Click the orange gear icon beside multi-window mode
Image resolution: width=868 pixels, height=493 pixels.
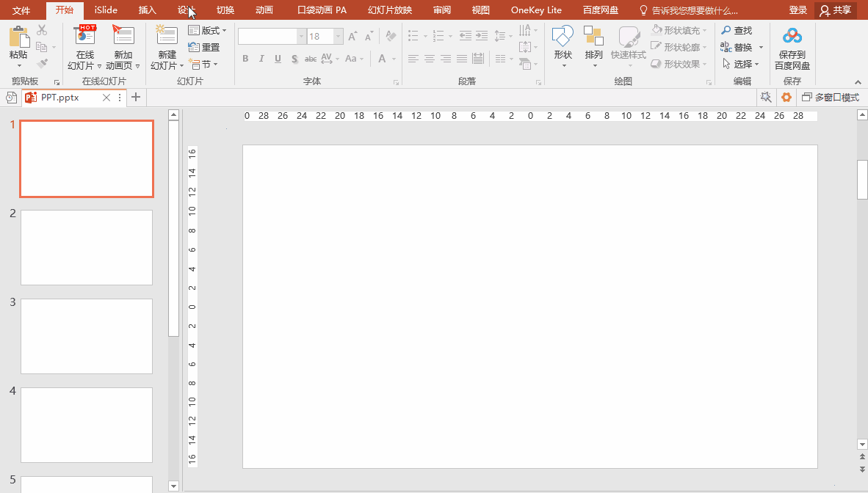pyautogui.click(x=786, y=98)
